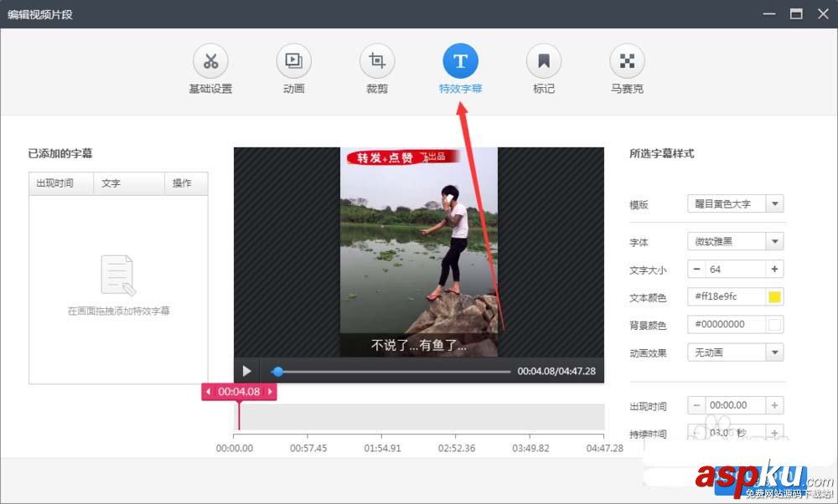This screenshot has height=504, width=838.
Task: Click the yellow 文本颜色 color swatch
Action: coord(775,296)
